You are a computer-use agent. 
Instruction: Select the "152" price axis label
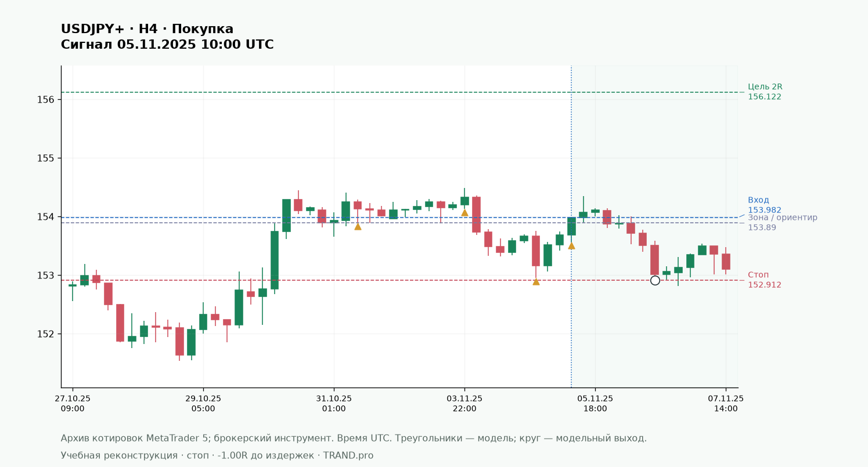pos(46,334)
